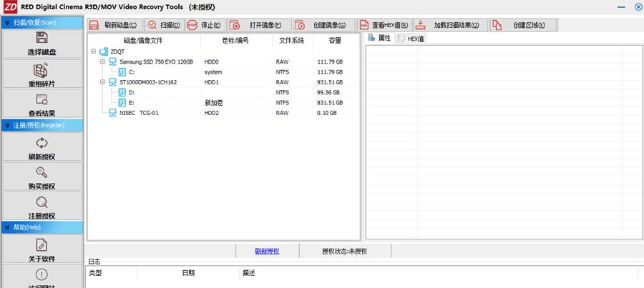
Task: Click the 新加卷 volume label cell
Action: click(x=213, y=103)
